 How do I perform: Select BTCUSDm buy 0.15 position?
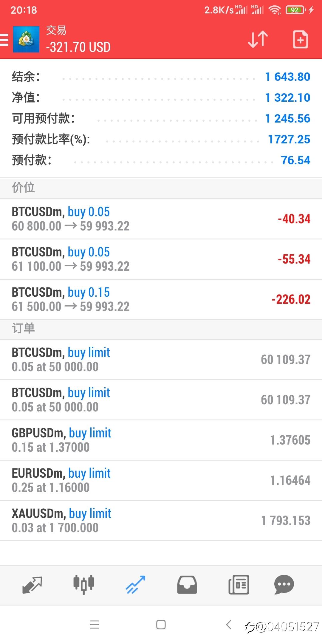[161, 300]
